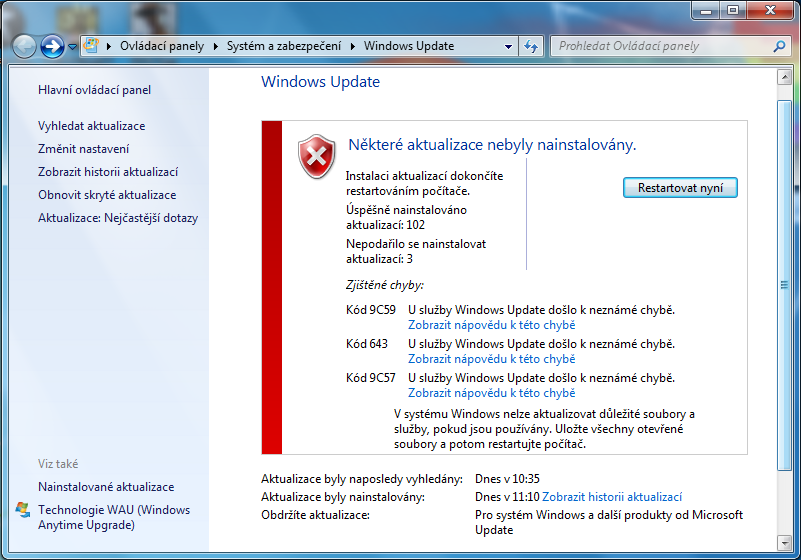Click text 'Kód 9C59'

click(371, 310)
